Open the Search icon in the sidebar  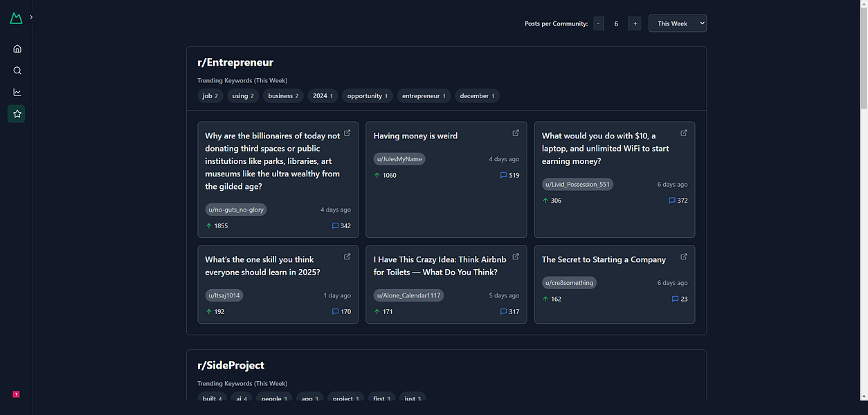(17, 71)
